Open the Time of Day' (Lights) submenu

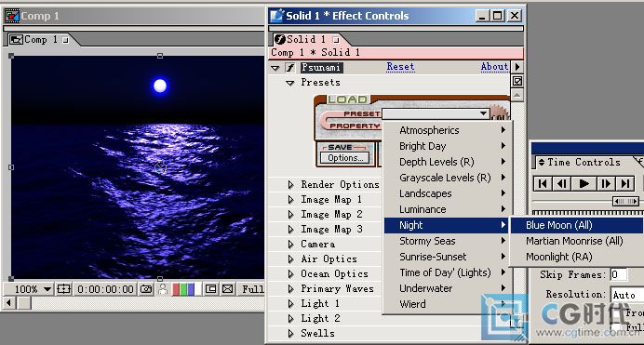448,272
